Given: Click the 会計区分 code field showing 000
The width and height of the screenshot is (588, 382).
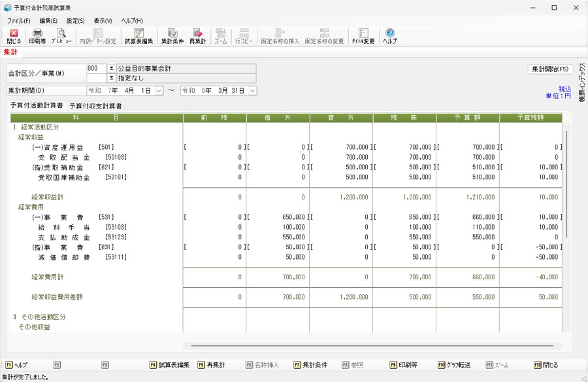Looking at the screenshot, I should click(96, 69).
